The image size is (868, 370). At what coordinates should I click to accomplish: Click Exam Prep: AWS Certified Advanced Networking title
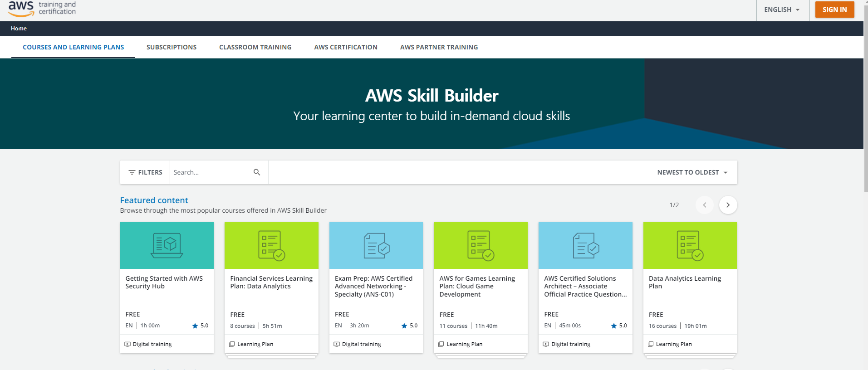pos(373,287)
